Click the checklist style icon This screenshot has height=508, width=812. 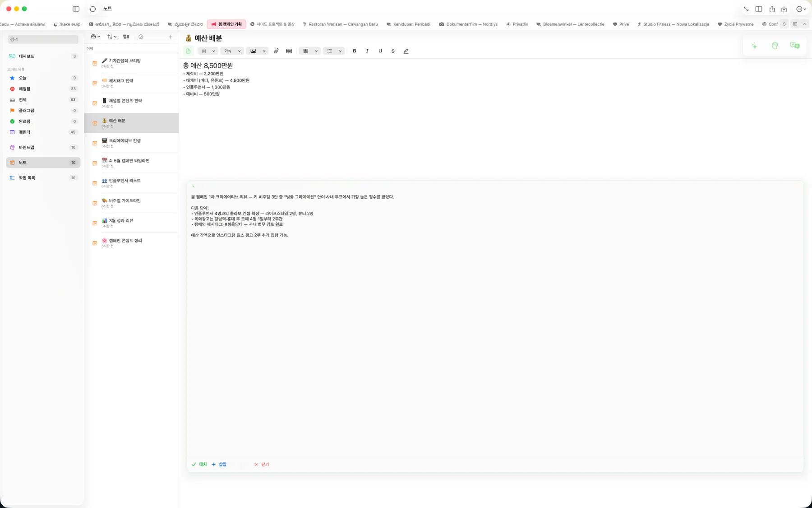305,51
